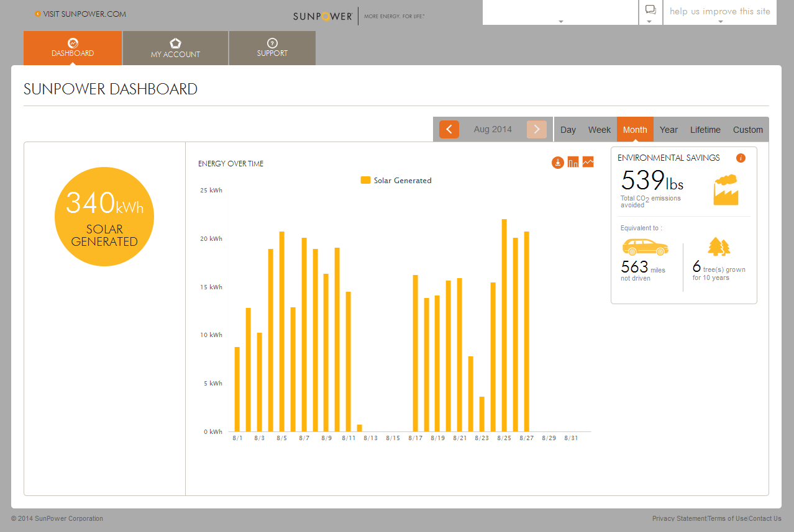Follow the Visit SunPower.com link

click(x=81, y=14)
